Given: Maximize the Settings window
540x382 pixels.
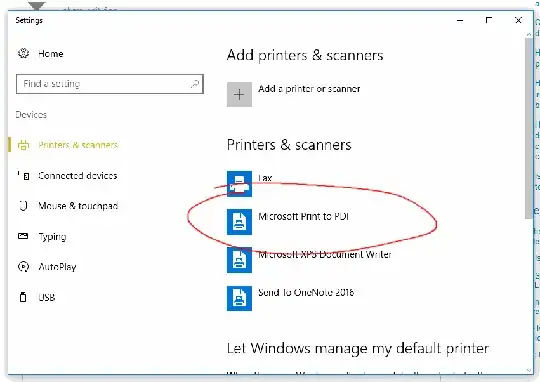Looking at the screenshot, I should coord(488,20).
